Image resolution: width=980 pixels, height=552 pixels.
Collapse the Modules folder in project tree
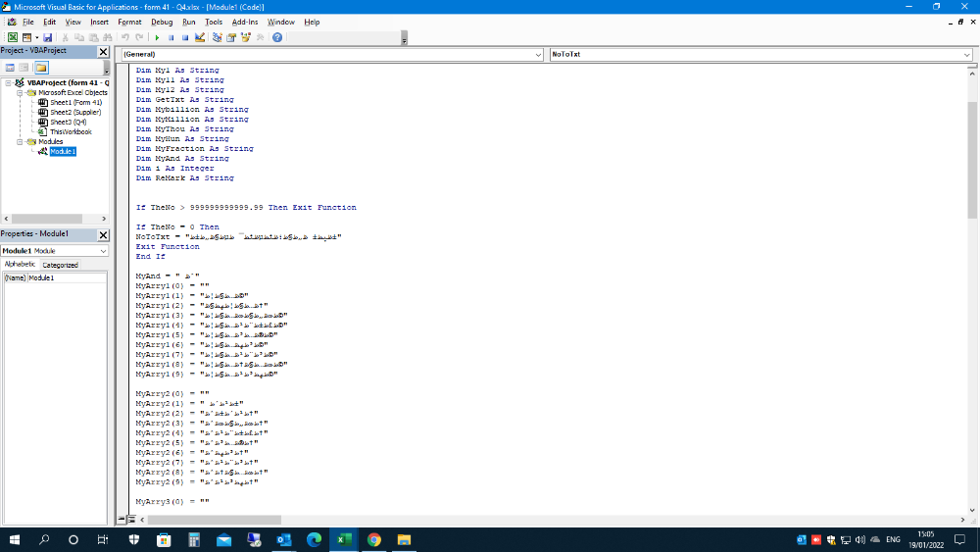coord(19,141)
